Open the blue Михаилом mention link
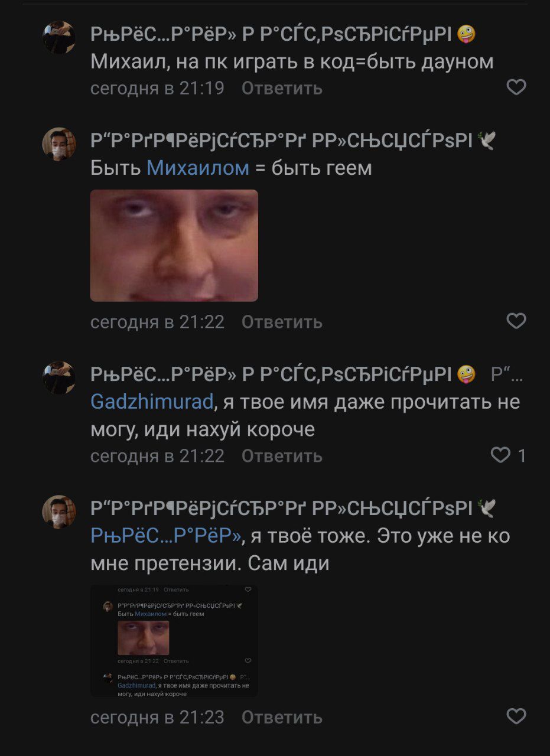550x756 pixels. 198,168
